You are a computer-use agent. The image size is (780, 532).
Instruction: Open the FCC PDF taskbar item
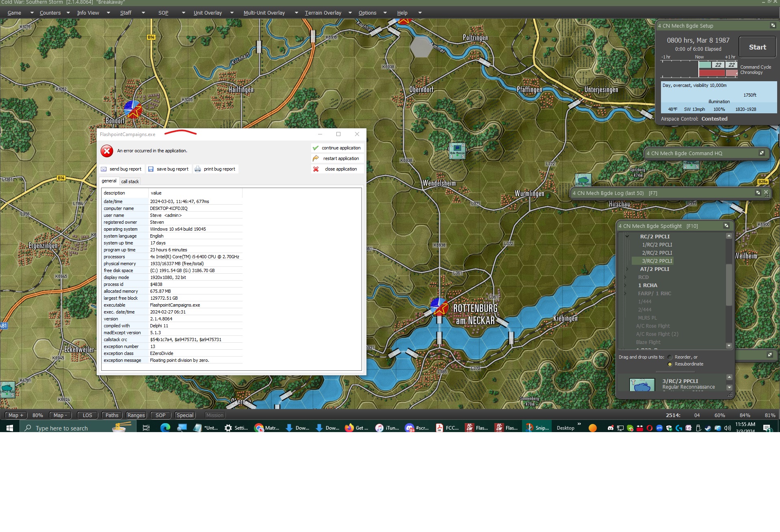[x=447, y=428]
